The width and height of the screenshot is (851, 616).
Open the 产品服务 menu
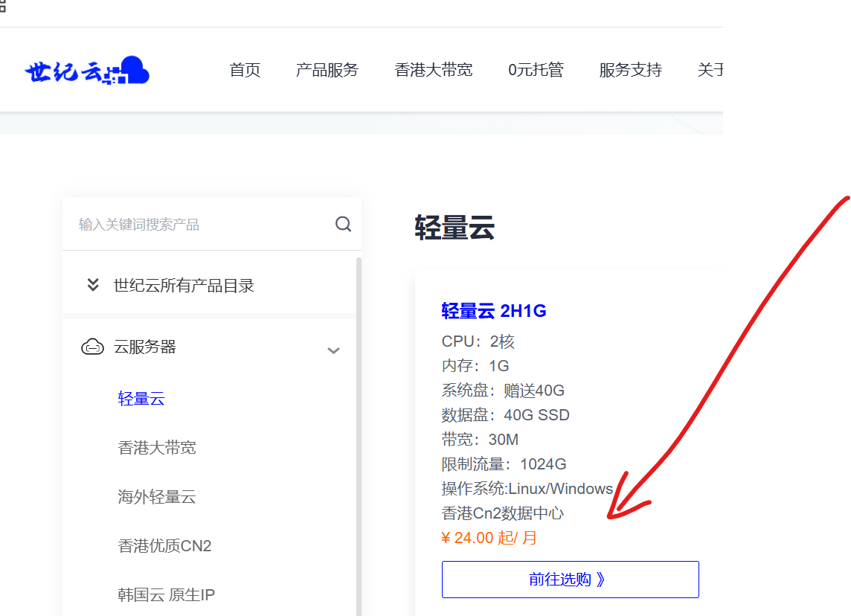[327, 69]
